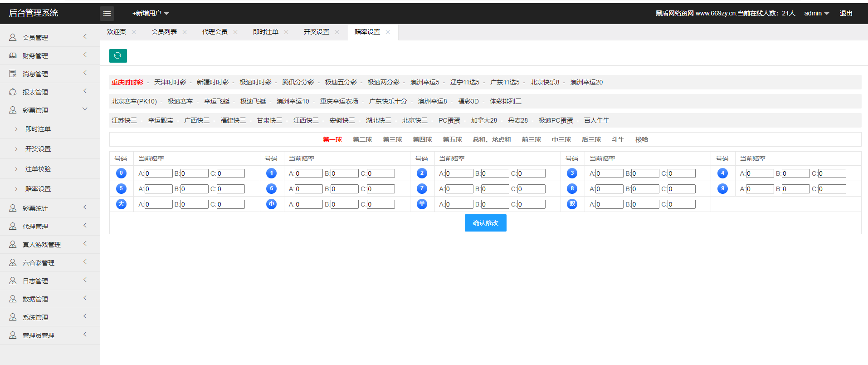This screenshot has width=868, height=365.
Task: Select the 第二球 play type
Action: 362,139
